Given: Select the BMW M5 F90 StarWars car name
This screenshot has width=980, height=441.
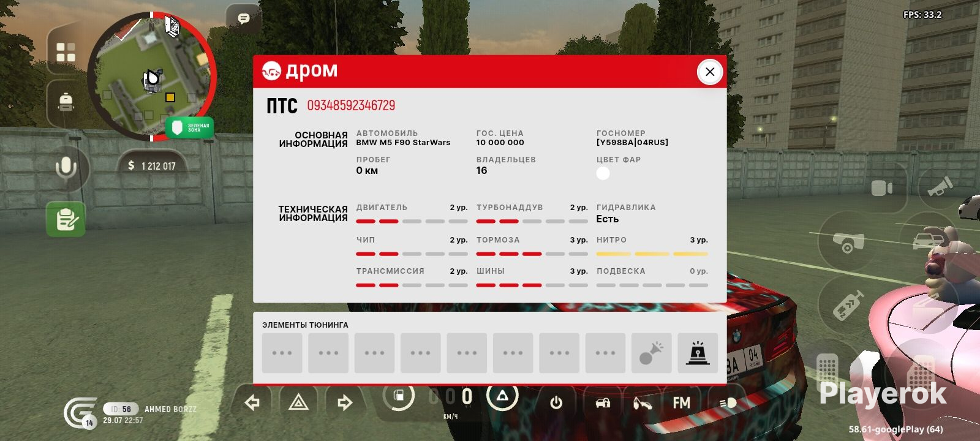Looking at the screenshot, I should [403, 143].
